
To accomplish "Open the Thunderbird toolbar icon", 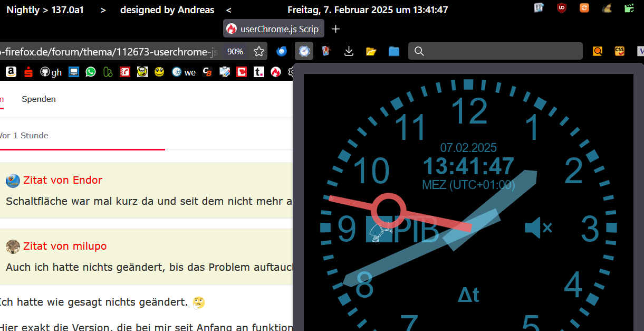I will click(282, 51).
